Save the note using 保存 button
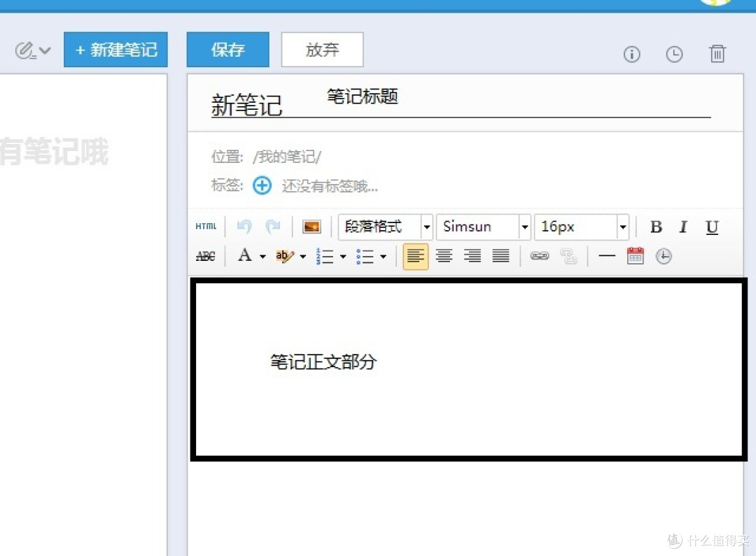 click(227, 50)
